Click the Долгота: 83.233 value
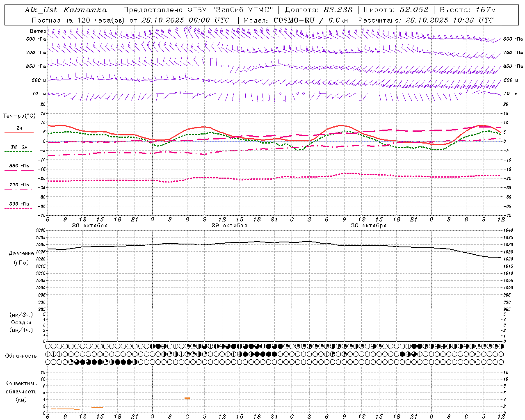The image size is (525, 420). point(319,10)
